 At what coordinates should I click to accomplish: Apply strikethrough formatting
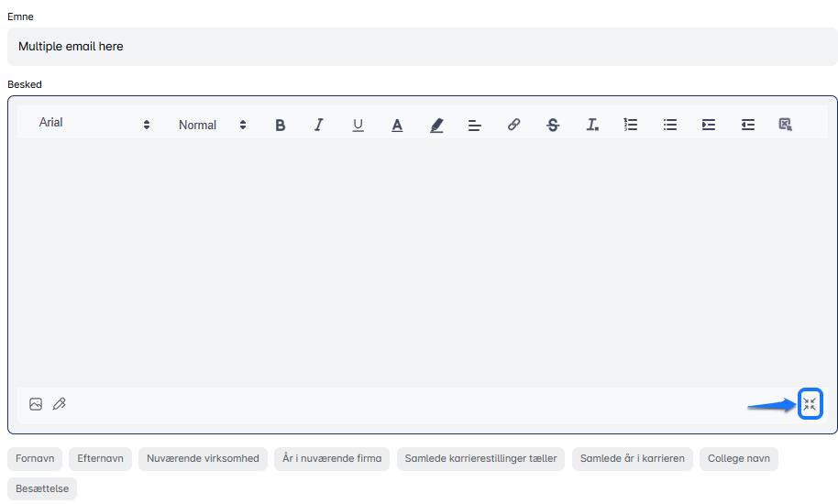552,125
